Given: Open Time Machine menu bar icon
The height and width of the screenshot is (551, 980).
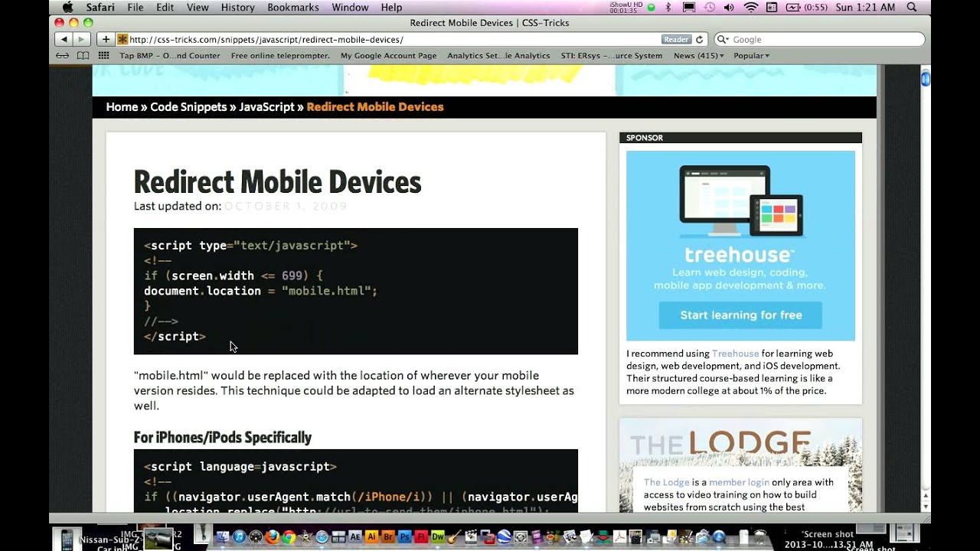Looking at the screenshot, I should [709, 7].
